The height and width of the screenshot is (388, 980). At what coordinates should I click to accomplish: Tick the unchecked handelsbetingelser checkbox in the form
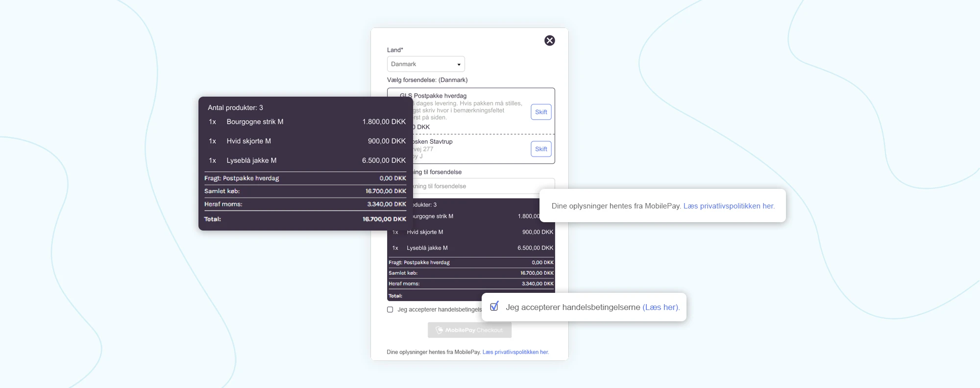point(390,310)
